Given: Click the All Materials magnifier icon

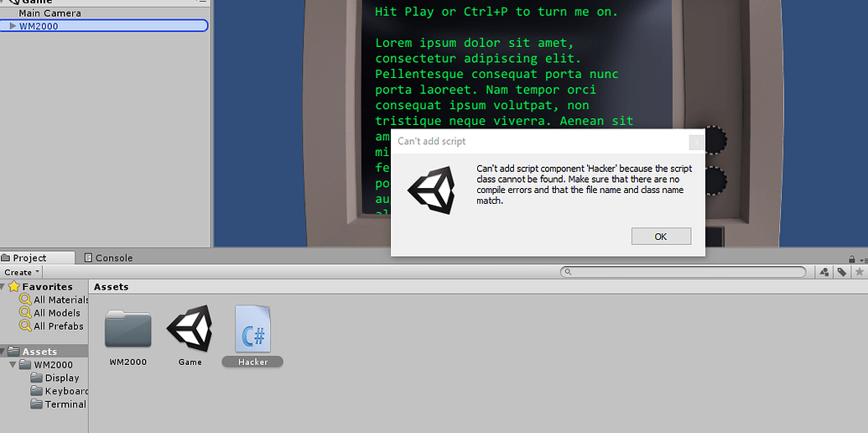Looking at the screenshot, I should coord(25,300).
